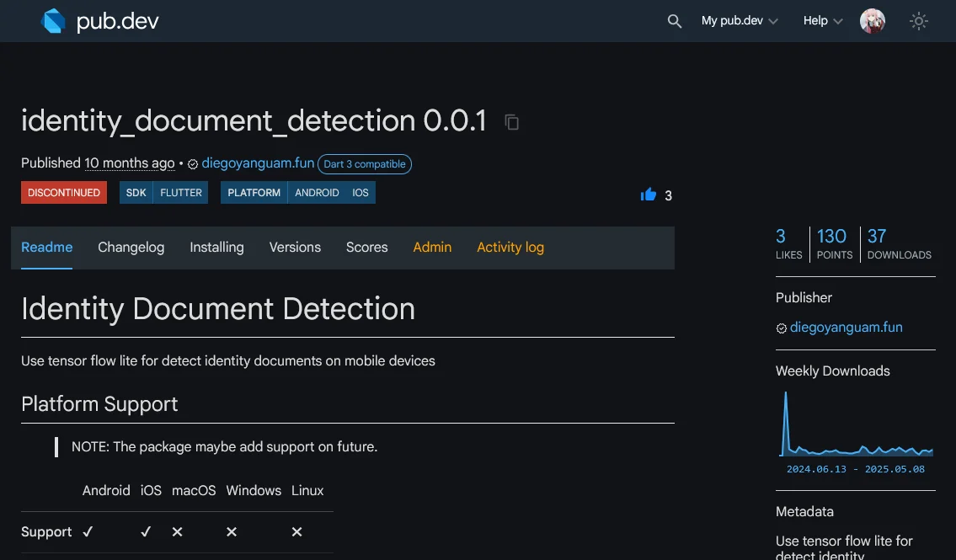Copy package name with clipboard icon

(511, 122)
